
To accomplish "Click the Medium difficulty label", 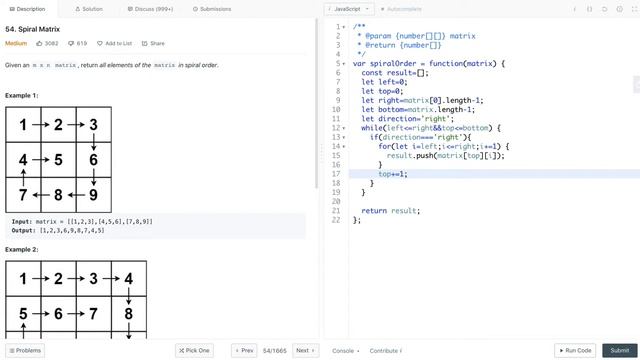I will pos(16,43).
